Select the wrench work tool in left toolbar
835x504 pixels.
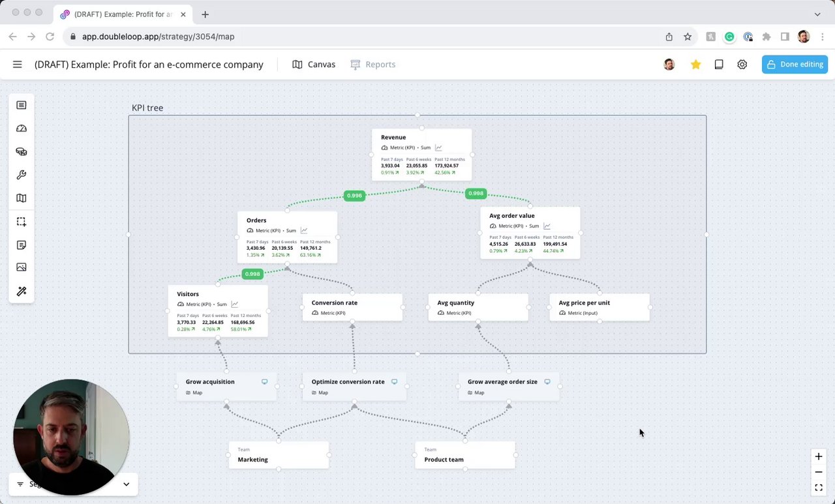pos(22,175)
